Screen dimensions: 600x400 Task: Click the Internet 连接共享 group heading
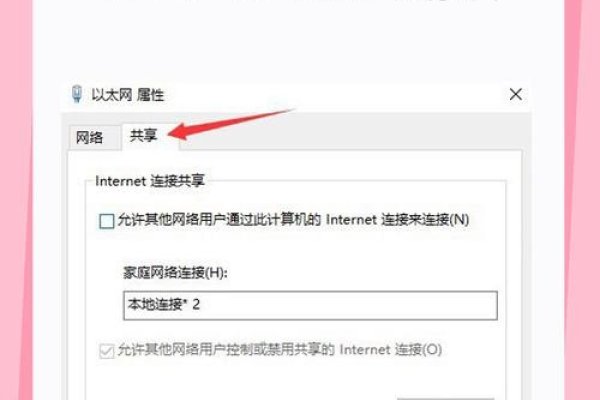point(150,181)
